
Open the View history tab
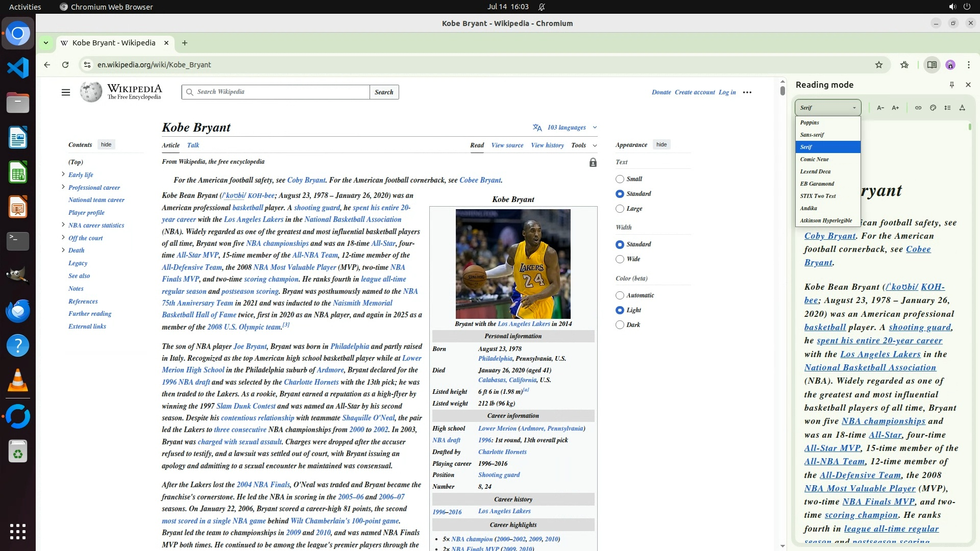547,145
